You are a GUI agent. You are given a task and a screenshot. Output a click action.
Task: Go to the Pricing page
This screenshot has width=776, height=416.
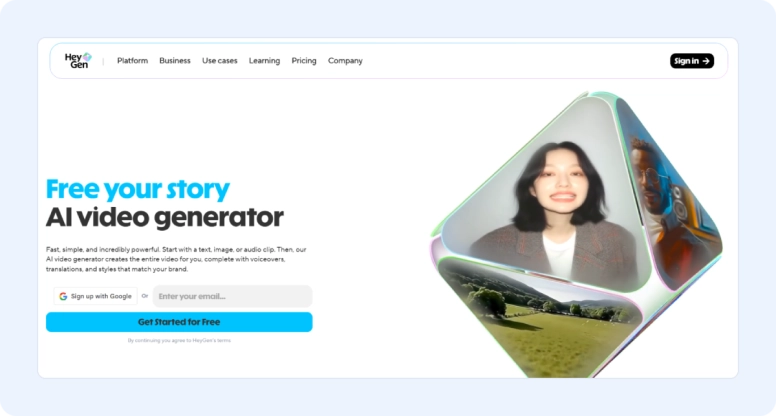tap(304, 60)
